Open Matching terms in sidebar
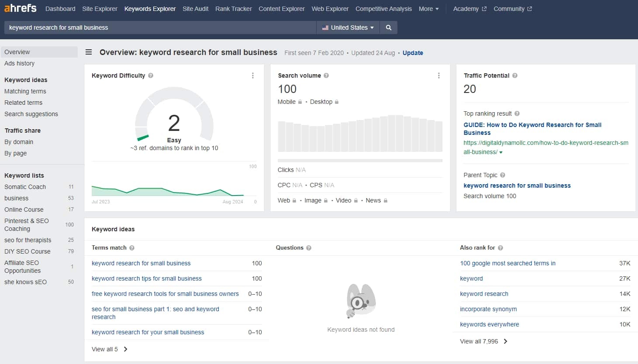This screenshot has width=638, height=364. pyautogui.click(x=25, y=91)
